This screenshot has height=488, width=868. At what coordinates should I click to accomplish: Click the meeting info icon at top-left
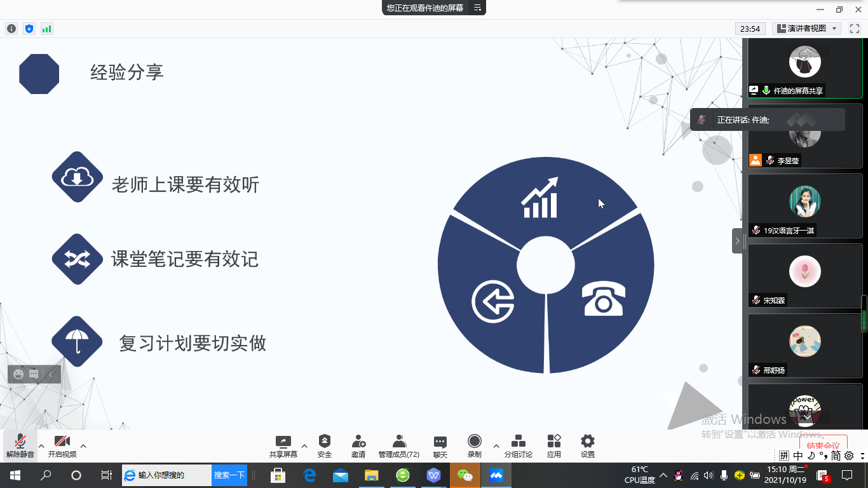point(11,29)
